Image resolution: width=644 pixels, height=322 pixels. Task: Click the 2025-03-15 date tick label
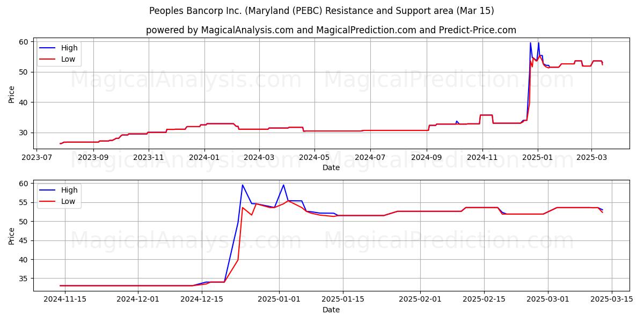click(x=612, y=301)
